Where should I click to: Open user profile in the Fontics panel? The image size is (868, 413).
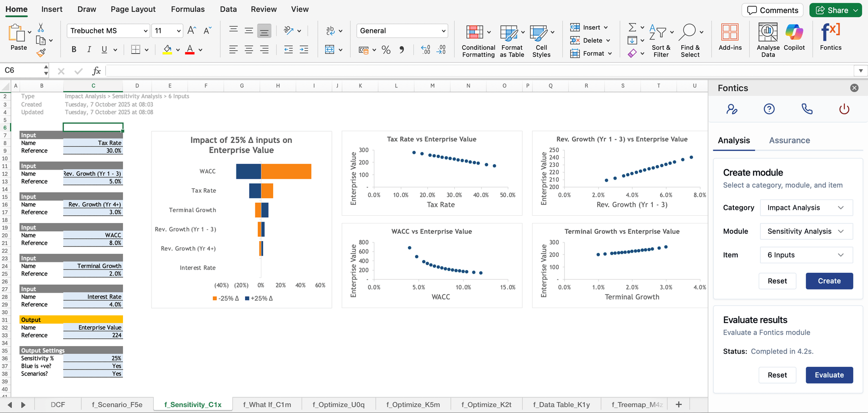pyautogui.click(x=732, y=109)
